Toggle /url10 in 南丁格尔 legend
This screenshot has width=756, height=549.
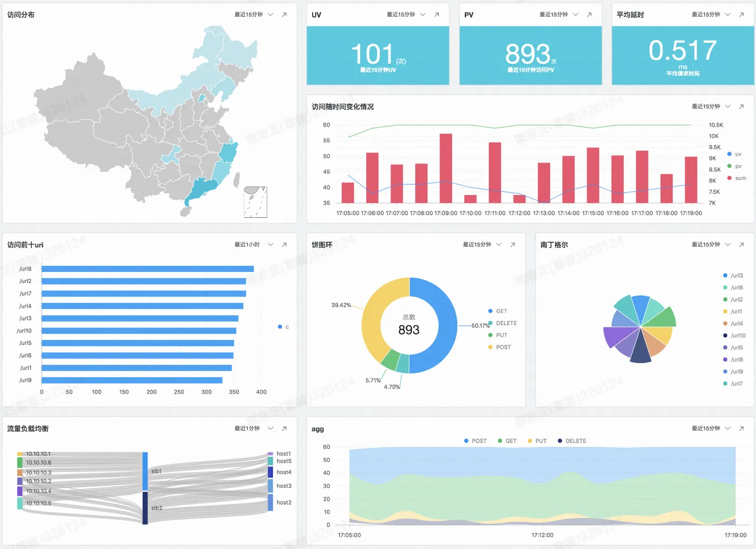(x=734, y=336)
